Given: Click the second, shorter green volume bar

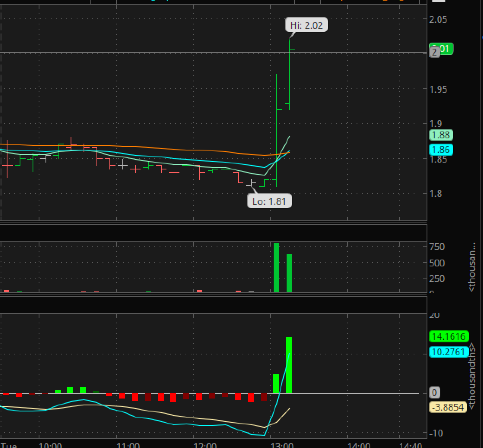Looking at the screenshot, I should click(289, 273).
